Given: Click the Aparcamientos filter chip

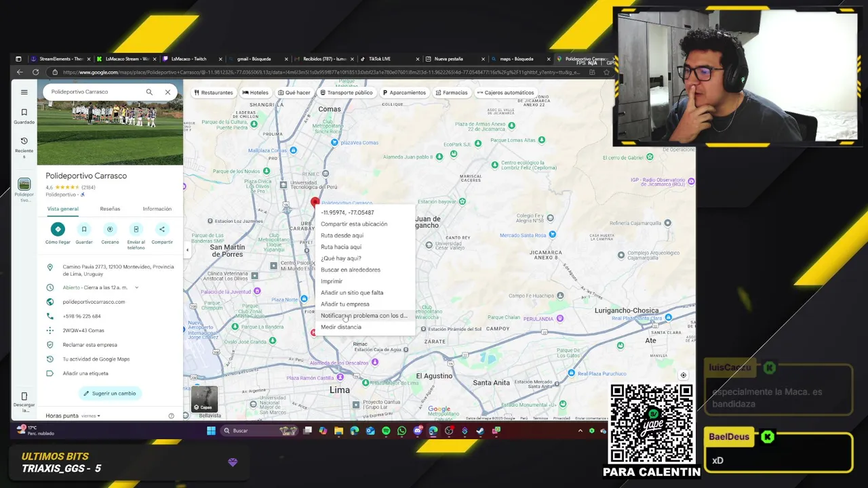Looking at the screenshot, I should tap(404, 93).
